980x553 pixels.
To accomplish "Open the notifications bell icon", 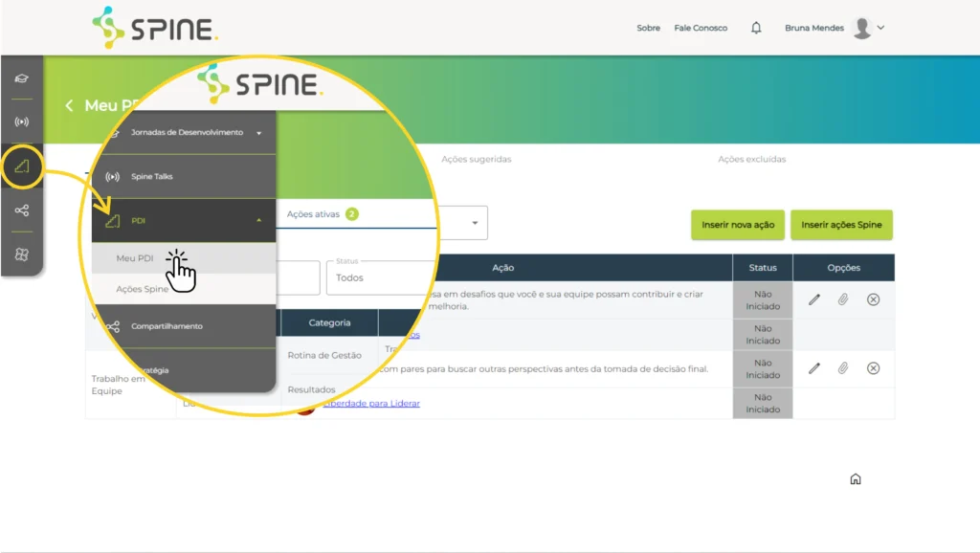I will (x=756, y=28).
